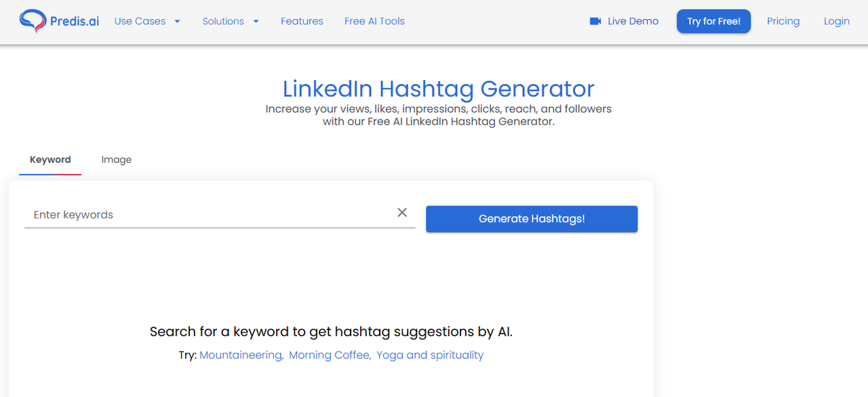The height and width of the screenshot is (397, 868).
Task: Open the Features page
Action: (302, 21)
